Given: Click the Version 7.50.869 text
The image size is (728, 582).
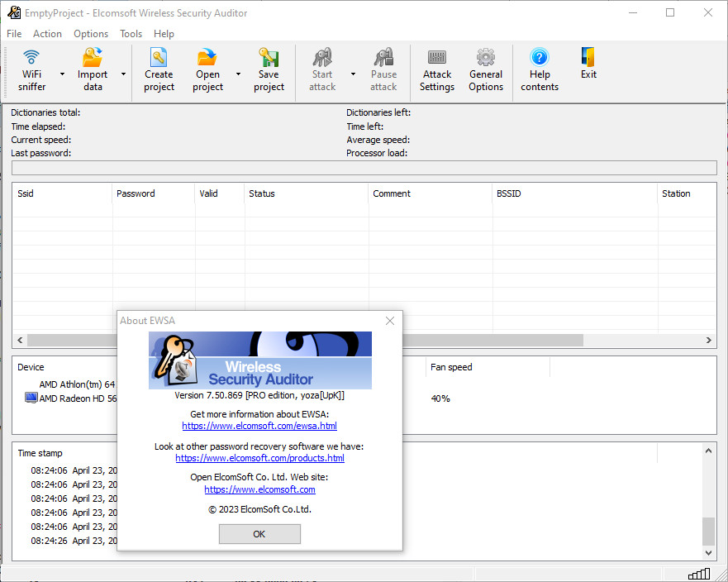Looking at the screenshot, I should click(259, 396).
